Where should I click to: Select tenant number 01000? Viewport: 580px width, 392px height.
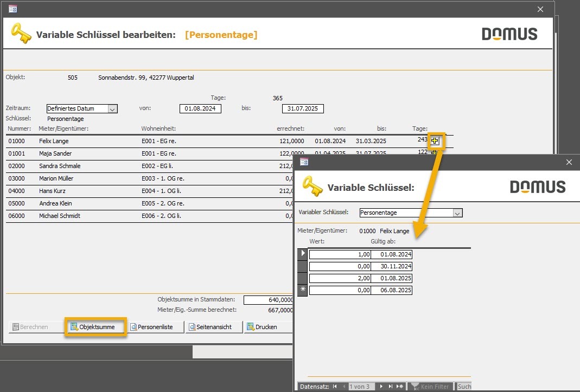click(x=17, y=141)
